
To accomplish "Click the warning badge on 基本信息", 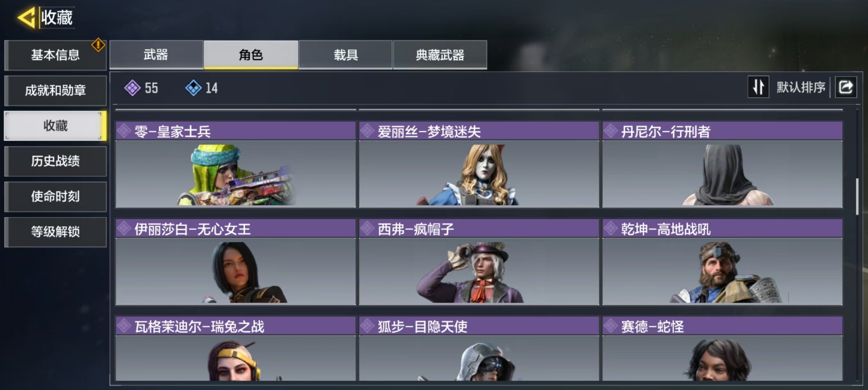I will tap(98, 45).
